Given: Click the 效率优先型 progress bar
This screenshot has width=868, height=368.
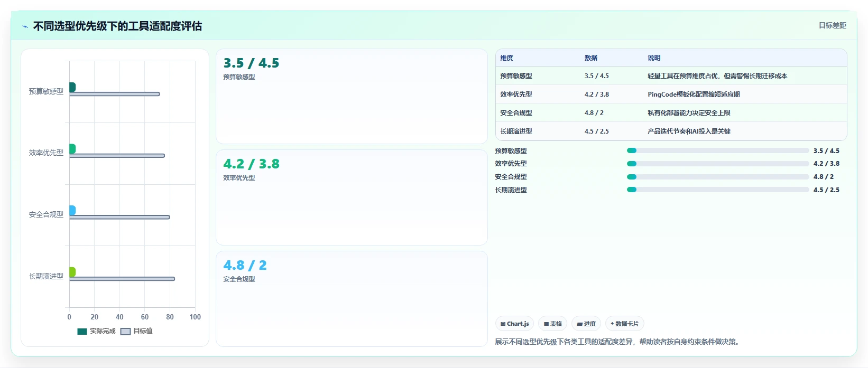Looking at the screenshot, I should (x=718, y=164).
